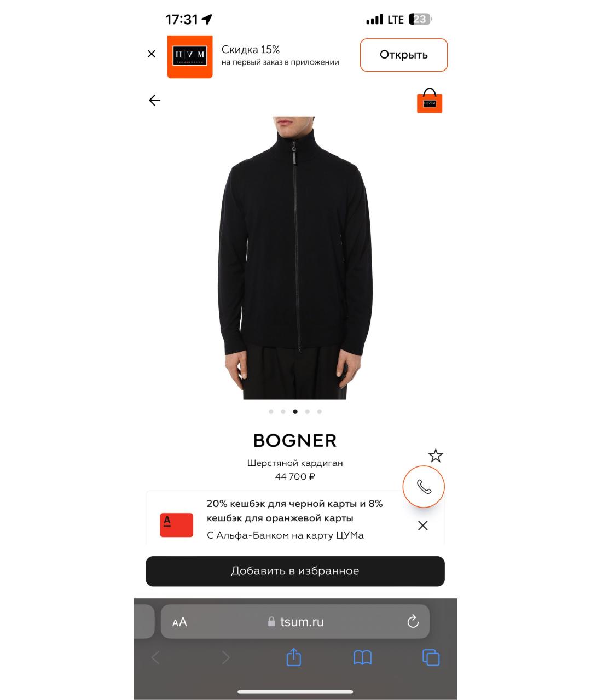Reload the tsum.ru page
This screenshot has height=700, width=591.
pyautogui.click(x=413, y=621)
